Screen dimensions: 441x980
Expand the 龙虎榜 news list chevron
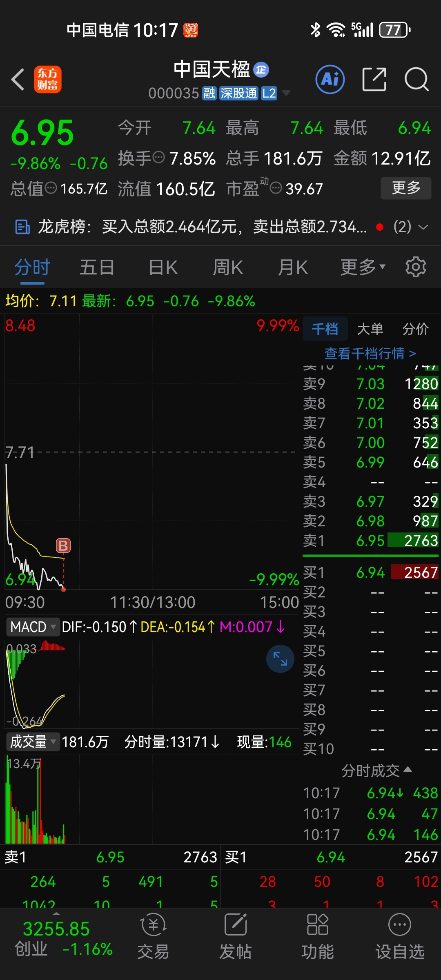click(x=424, y=227)
